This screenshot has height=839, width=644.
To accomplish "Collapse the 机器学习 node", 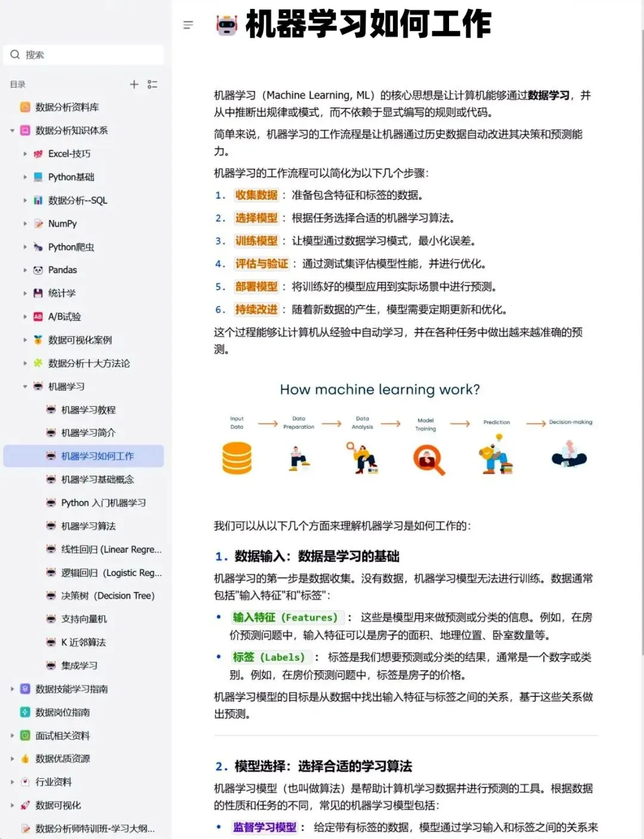I will coord(25,386).
